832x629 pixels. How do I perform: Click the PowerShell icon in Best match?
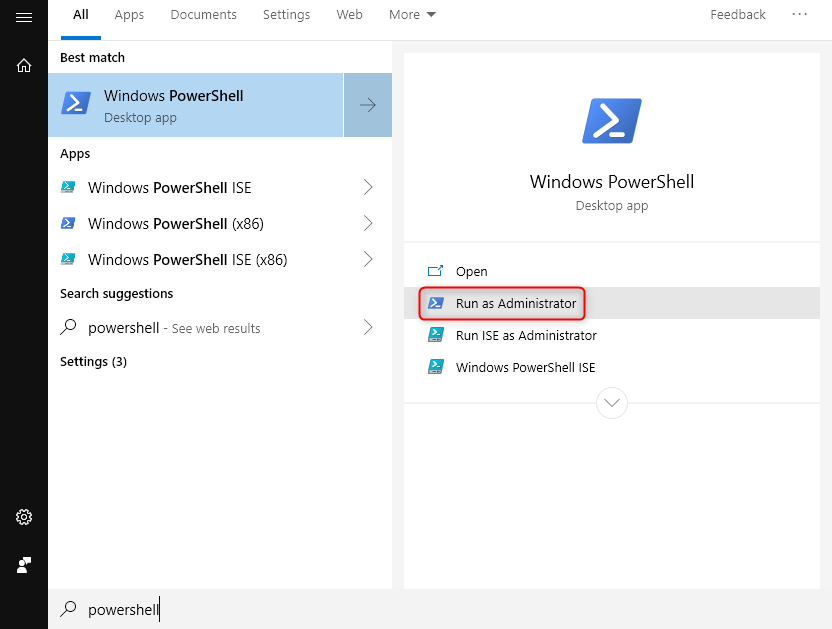pos(76,104)
